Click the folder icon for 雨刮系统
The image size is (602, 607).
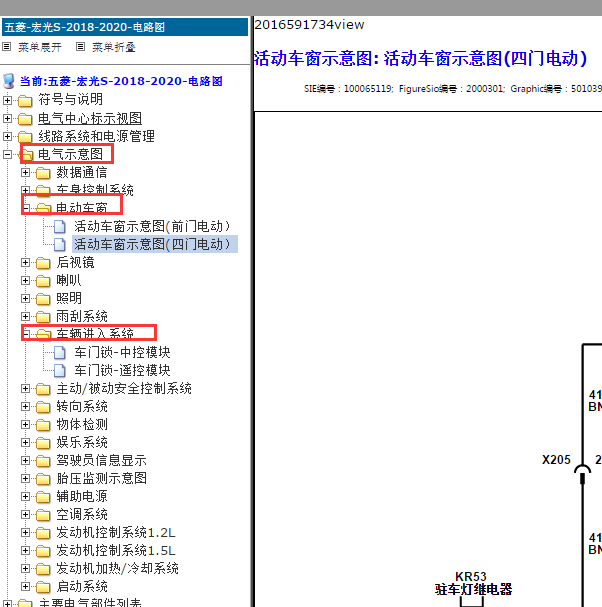pyautogui.click(x=43, y=317)
